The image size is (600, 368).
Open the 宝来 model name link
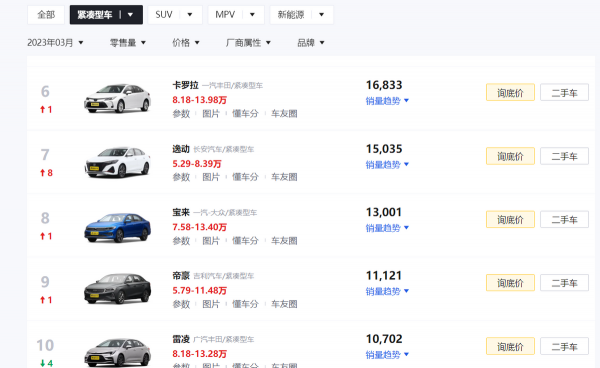click(x=181, y=212)
